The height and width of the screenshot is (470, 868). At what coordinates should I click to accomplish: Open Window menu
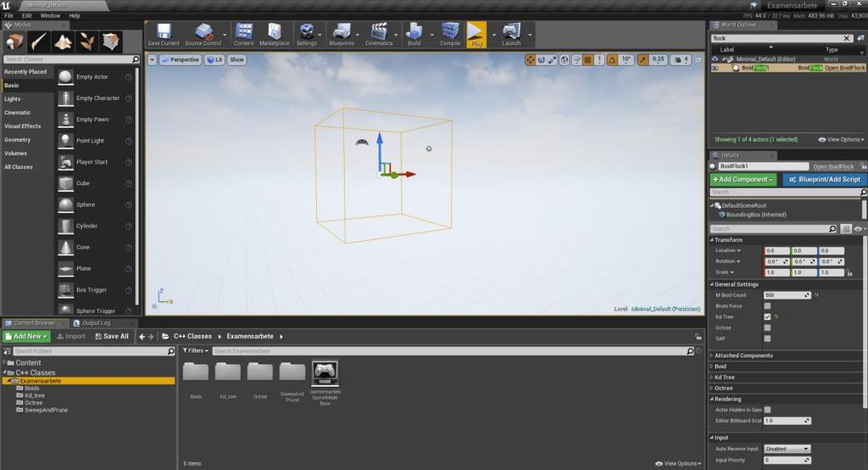50,15
